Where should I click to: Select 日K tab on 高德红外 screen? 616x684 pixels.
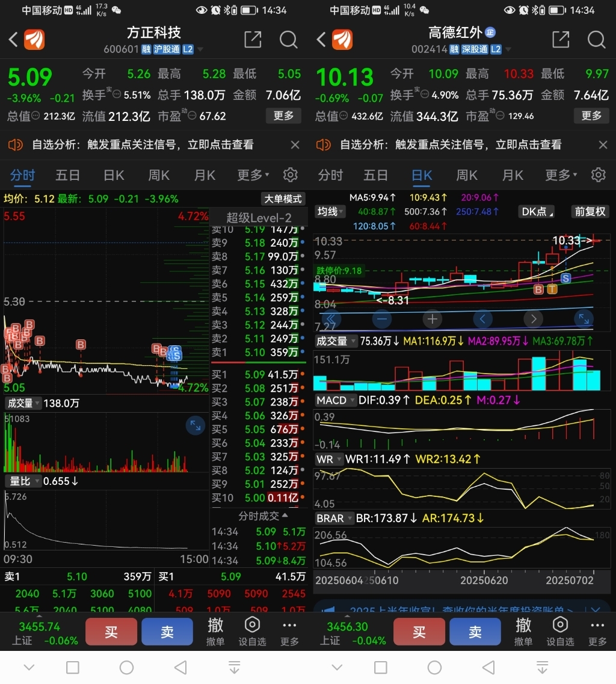tap(422, 175)
